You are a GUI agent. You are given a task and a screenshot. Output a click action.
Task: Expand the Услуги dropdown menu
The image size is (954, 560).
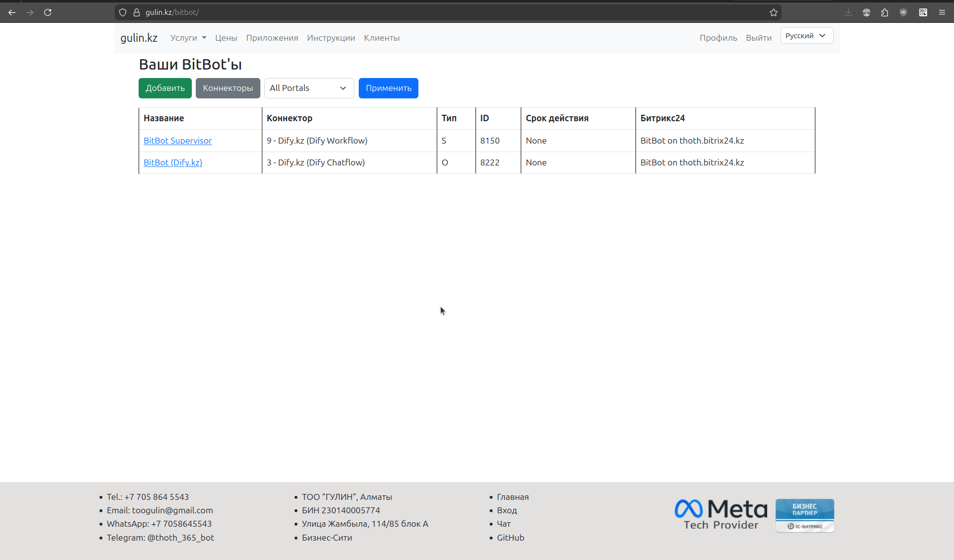click(188, 38)
